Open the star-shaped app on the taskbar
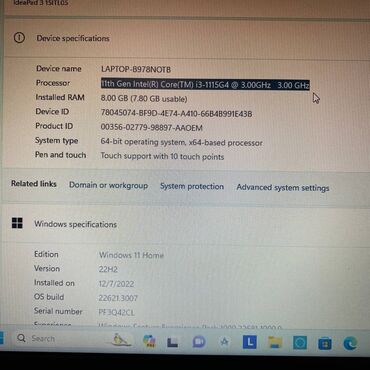 [224, 342]
